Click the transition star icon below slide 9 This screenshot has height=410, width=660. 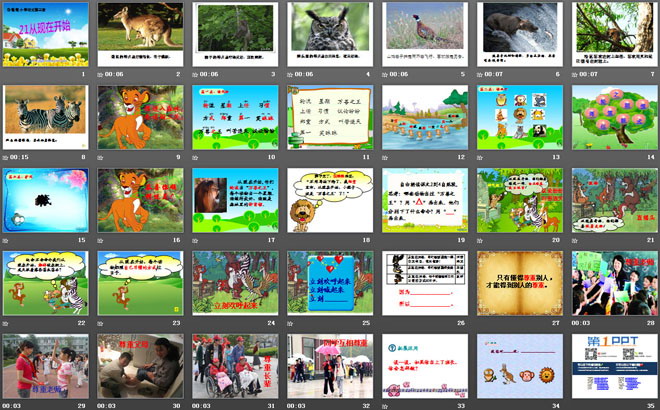point(101,157)
